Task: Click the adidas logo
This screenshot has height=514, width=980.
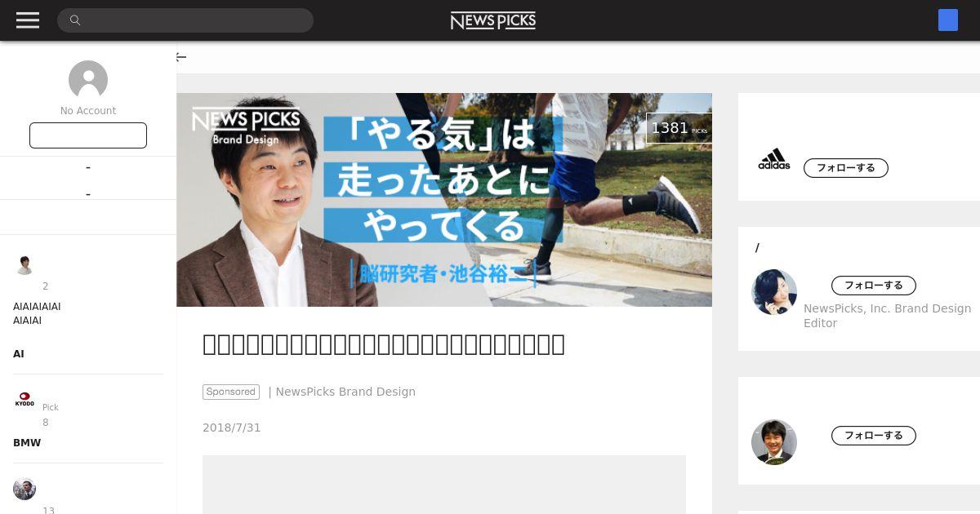Action: (774, 159)
